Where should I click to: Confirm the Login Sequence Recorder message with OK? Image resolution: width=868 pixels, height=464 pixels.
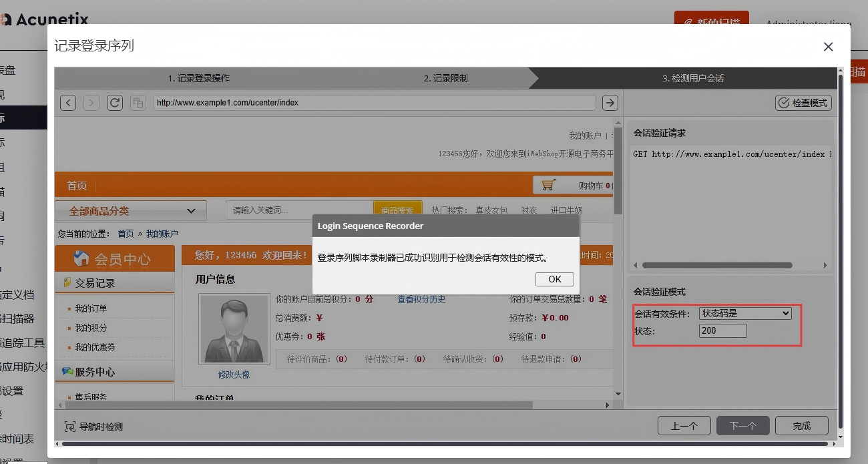(555, 279)
